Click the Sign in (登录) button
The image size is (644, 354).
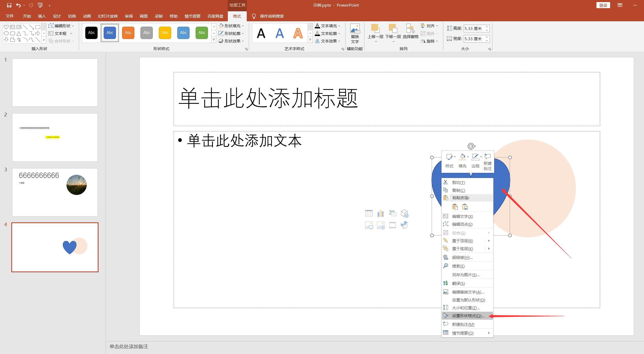tap(603, 5)
